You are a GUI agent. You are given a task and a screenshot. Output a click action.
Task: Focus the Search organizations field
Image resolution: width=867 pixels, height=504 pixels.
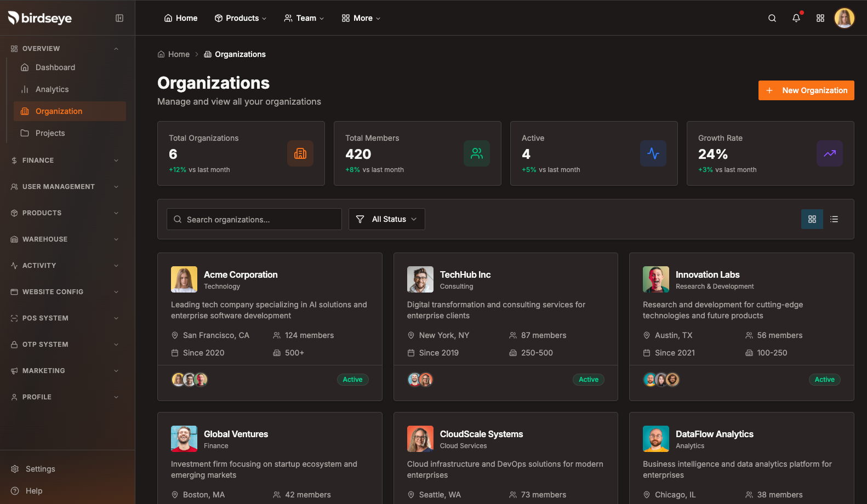point(254,219)
